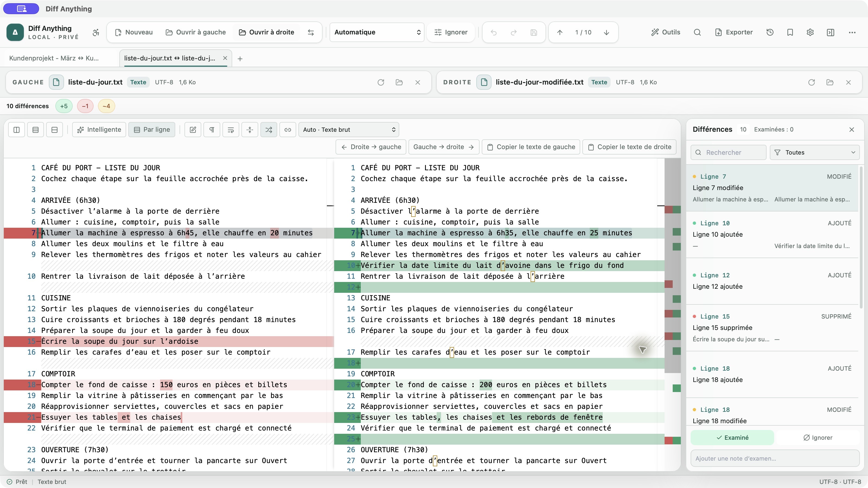Click the assistant icon beside app name
This screenshot has height=488, width=868.
point(96,32)
